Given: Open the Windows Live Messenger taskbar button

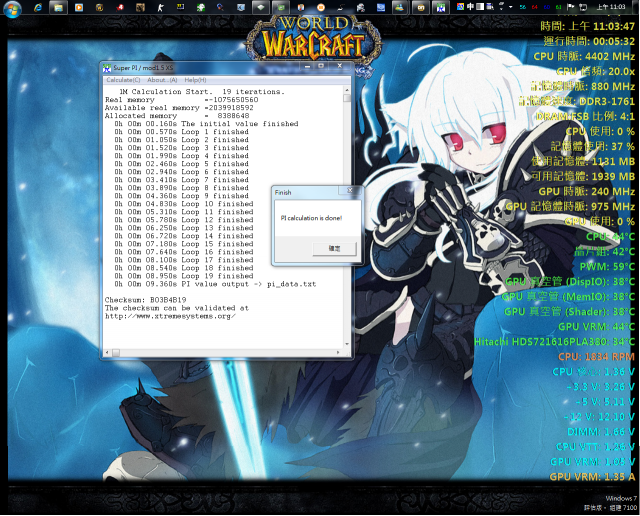Looking at the screenshot, I should tap(400, 7).
